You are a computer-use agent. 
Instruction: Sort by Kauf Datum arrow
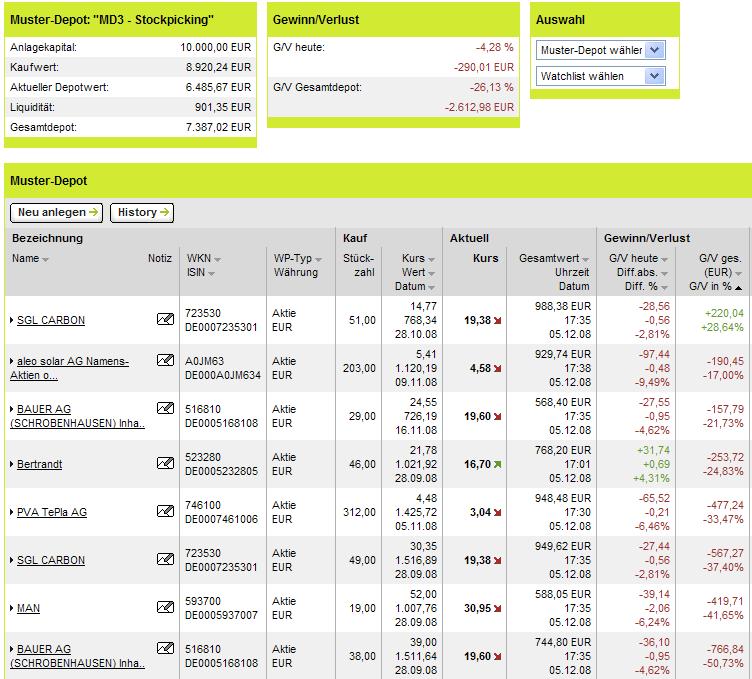click(431, 287)
